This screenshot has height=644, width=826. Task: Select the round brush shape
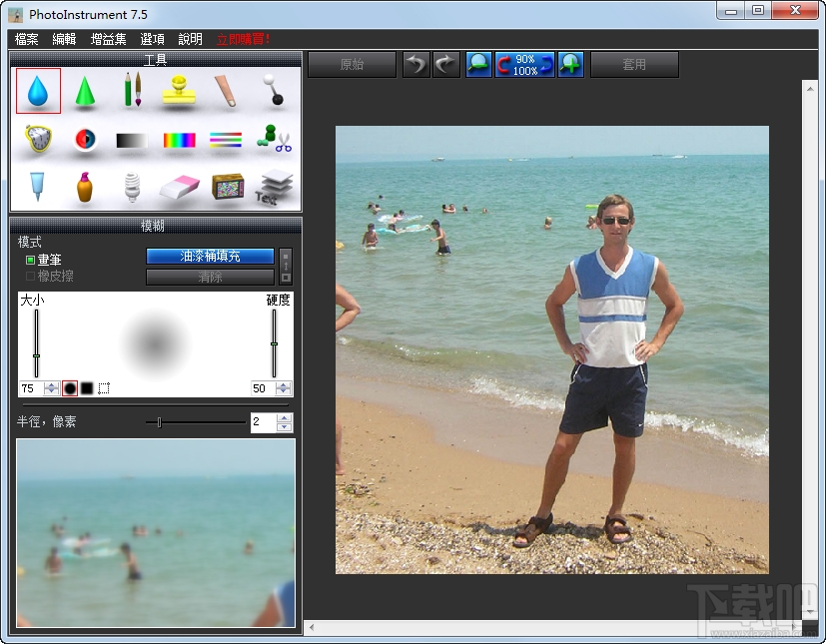click(x=70, y=388)
